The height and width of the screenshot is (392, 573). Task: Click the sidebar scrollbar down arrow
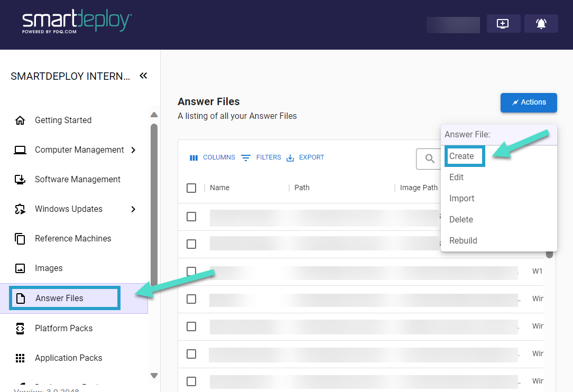[154, 376]
